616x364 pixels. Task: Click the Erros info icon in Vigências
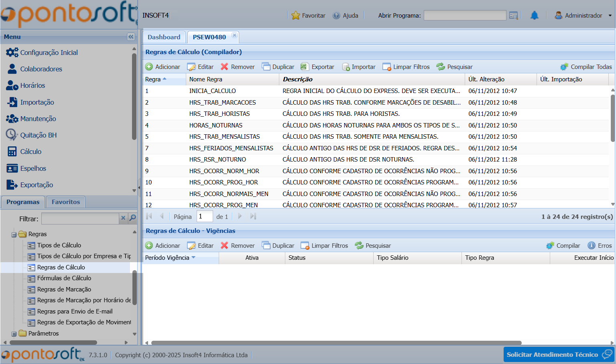[x=592, y=246]
